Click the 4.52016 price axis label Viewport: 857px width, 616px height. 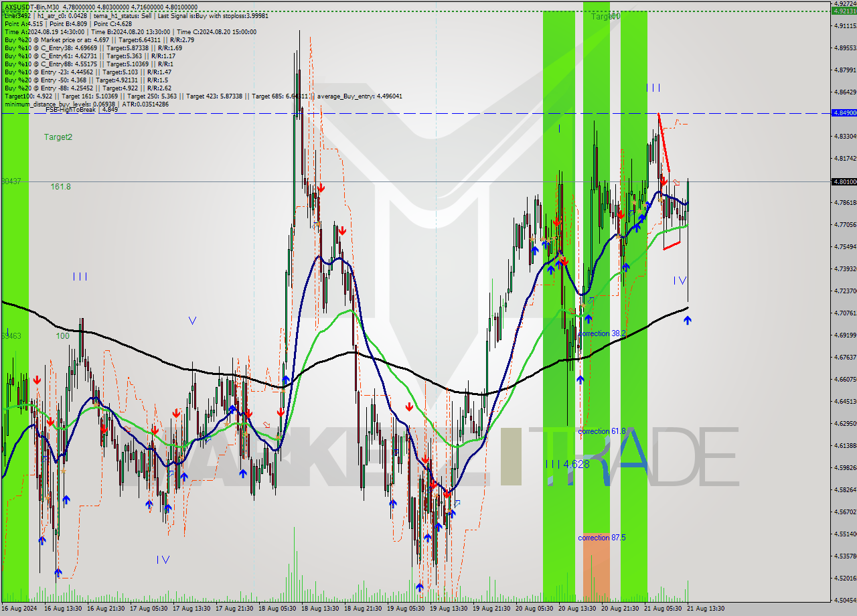(845, 578)
